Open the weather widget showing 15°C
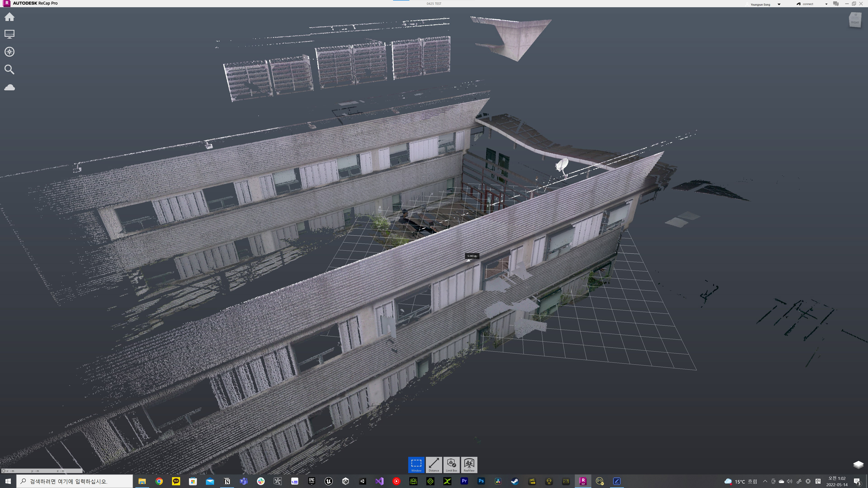 741,482
